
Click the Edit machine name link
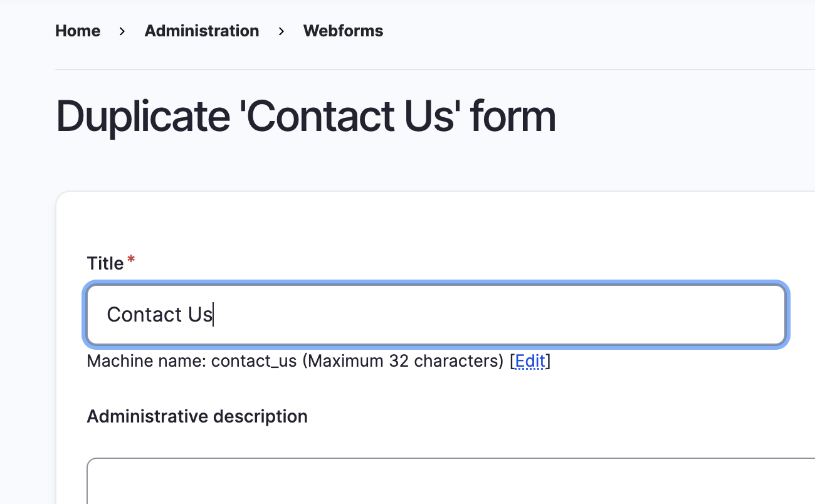[x=530, y=361]
